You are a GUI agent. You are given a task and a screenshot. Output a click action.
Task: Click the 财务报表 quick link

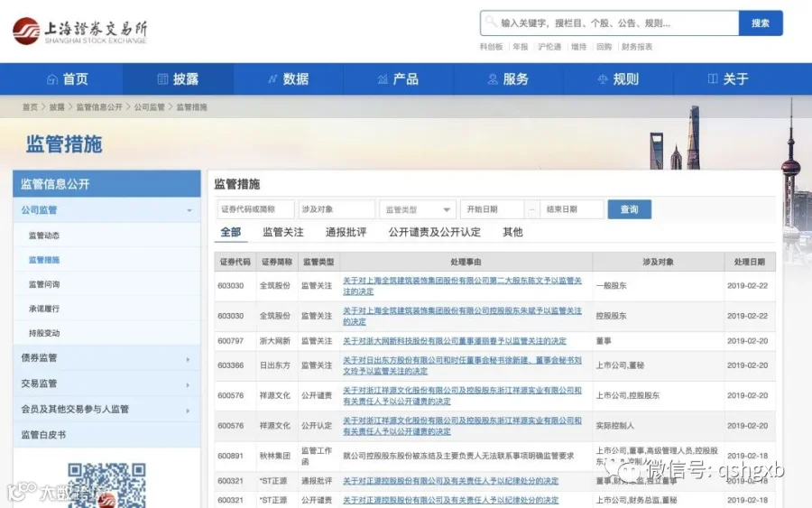point(637,47)
